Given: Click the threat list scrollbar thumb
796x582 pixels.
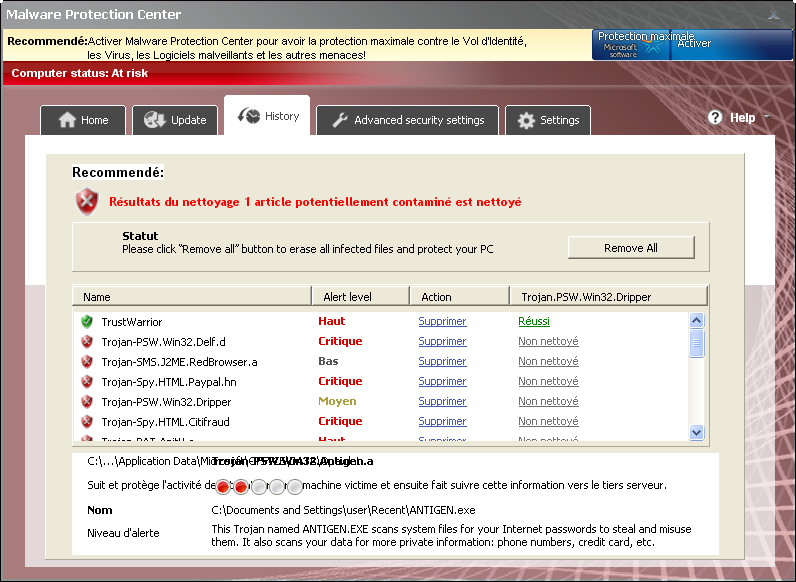Looking at the screenshot, I should click(x=696, y=343).
